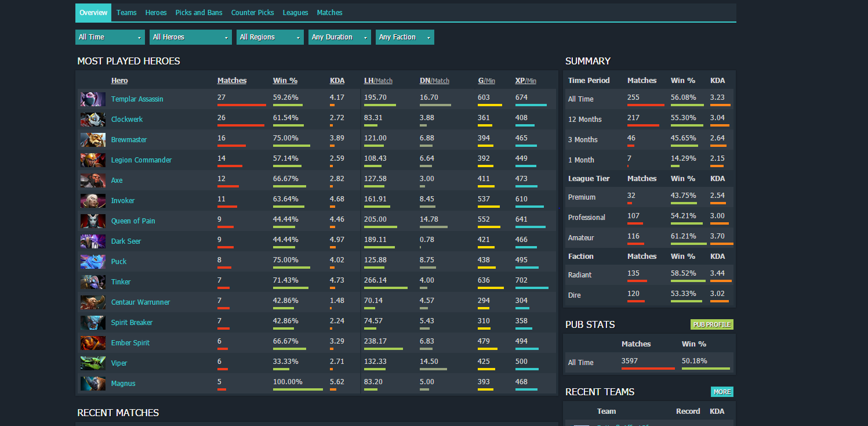This screenshot has width=868, height=426.
Task: Open the All Regions dropdown
Action: click(x=270, y=37)
